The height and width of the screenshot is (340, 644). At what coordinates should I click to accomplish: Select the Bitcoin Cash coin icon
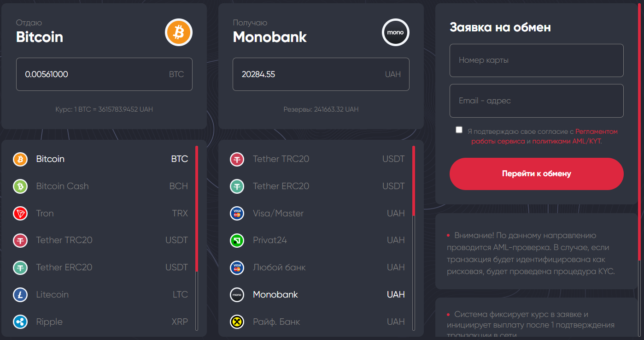(x=20, y=186)
